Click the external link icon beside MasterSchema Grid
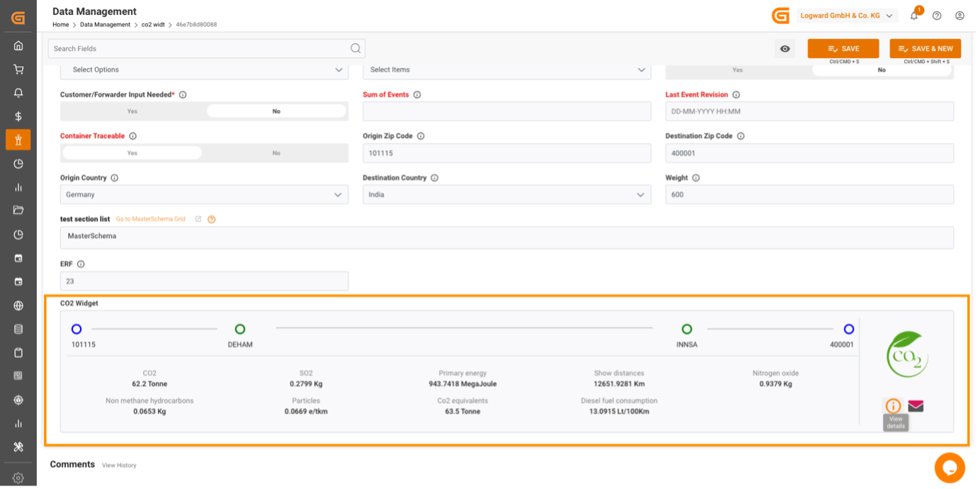The height and width of the screenshot is (489, 980). pyautogui.click(x=198, y=219)
